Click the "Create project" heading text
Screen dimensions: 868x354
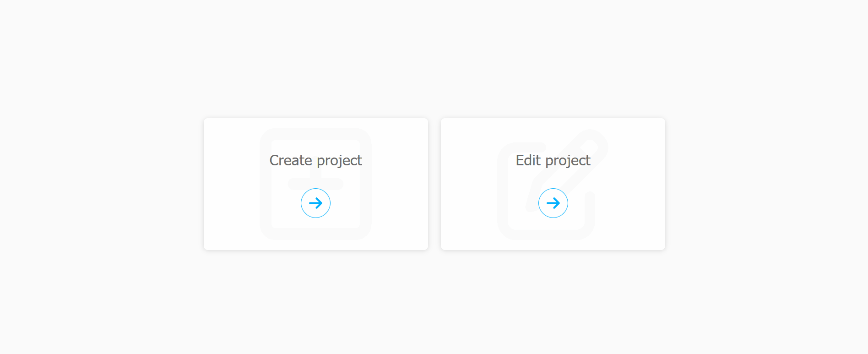click(315, 160)
